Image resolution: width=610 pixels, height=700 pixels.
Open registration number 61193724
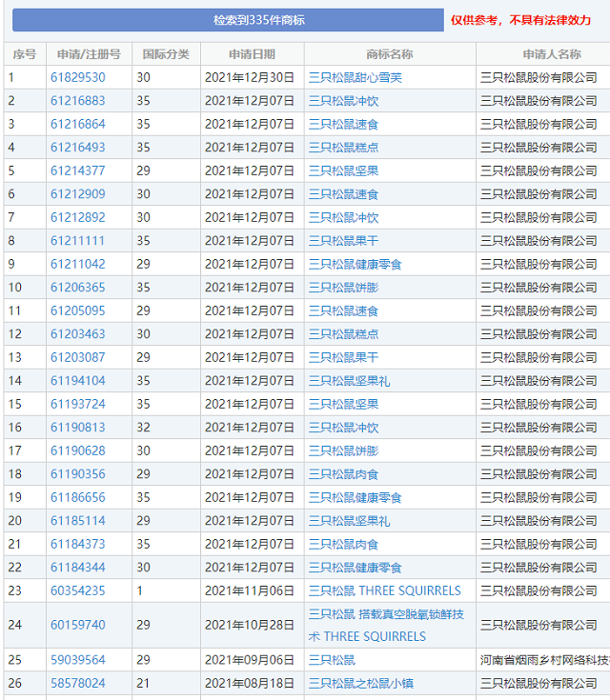[x=78, y=404]
